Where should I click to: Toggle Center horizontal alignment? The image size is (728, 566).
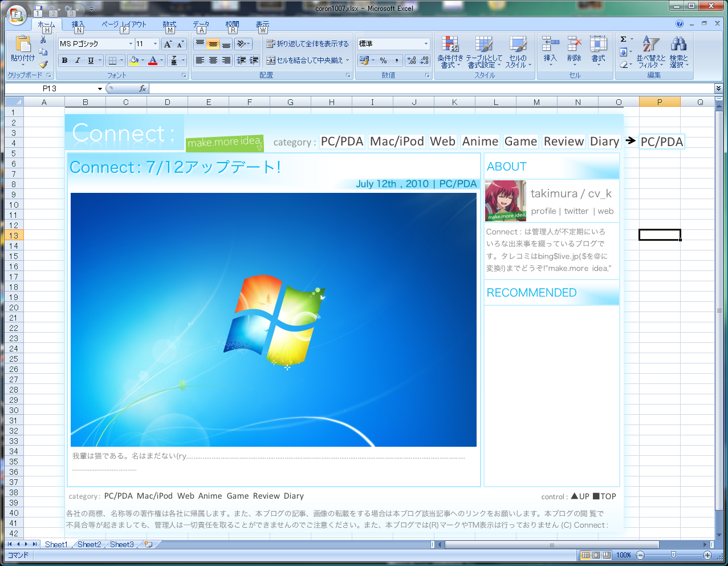pyautogui.click(x=213, y=60)
